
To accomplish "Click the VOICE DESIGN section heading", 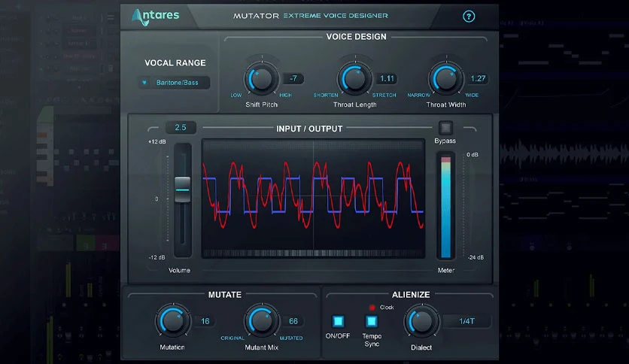I will point(356,37).
